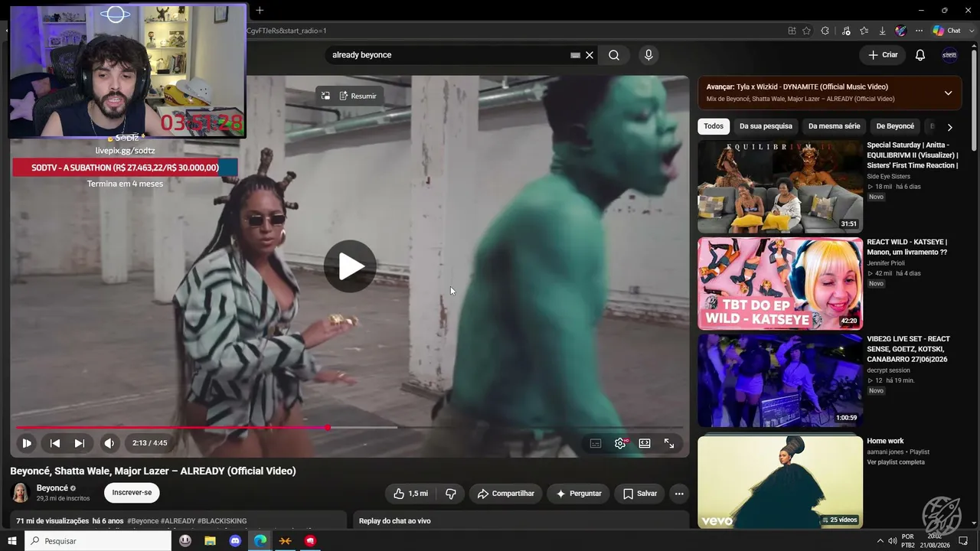Add page to favorites with star icon
The width and height of the screenshot is (980, 551).
coord(806,31)
